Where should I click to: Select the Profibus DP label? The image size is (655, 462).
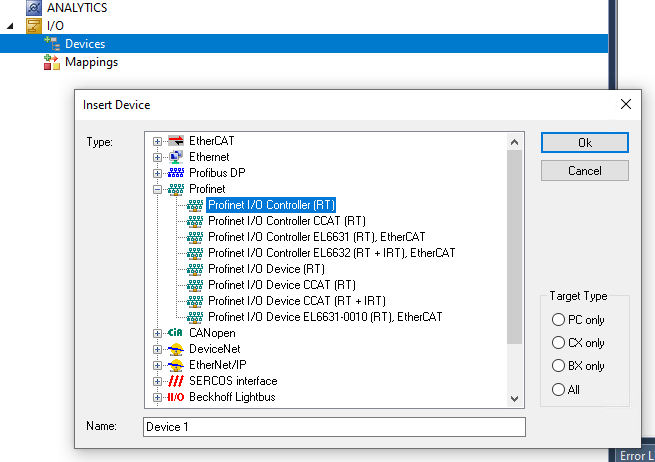click(217, 173)
